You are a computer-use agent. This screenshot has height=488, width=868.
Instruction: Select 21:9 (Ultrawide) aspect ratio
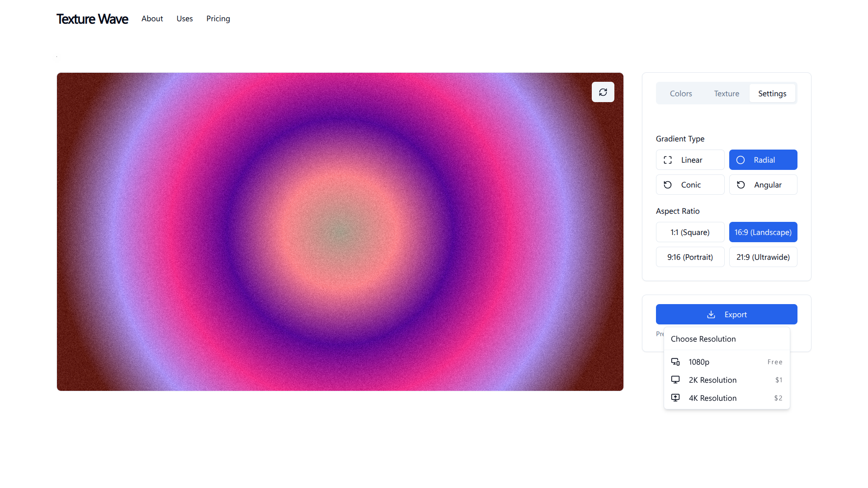click(763, 257)
